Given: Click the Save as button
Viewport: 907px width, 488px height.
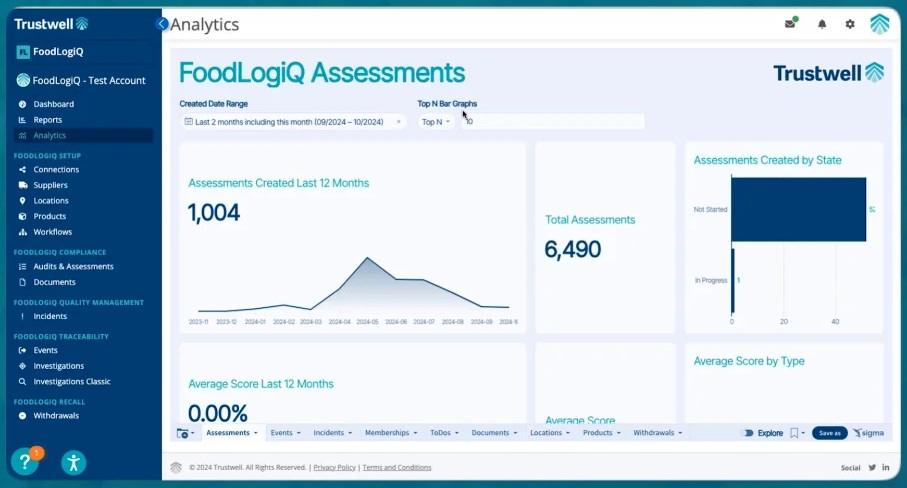Looking at the screenshot, I should [829, 433].
